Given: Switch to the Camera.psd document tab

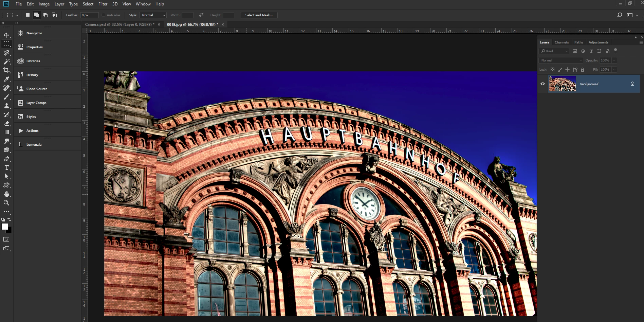Looking at the screenshot, I should [x=119, y=24].
